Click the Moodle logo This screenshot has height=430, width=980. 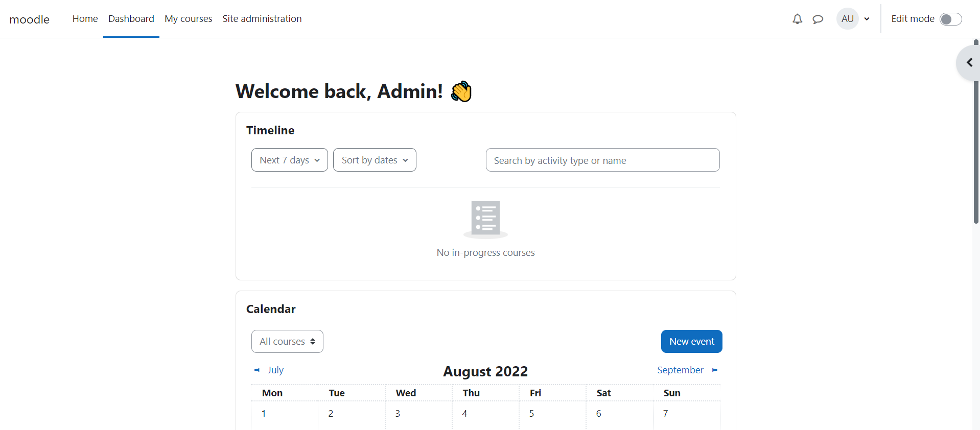click(x=29, y=19)
